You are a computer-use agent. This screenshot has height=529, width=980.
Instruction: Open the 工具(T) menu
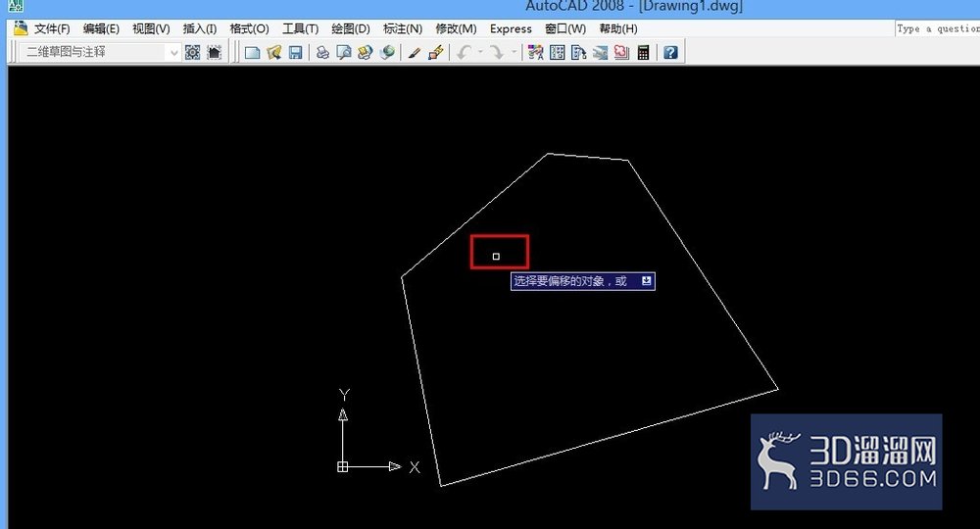click(300, 28)
